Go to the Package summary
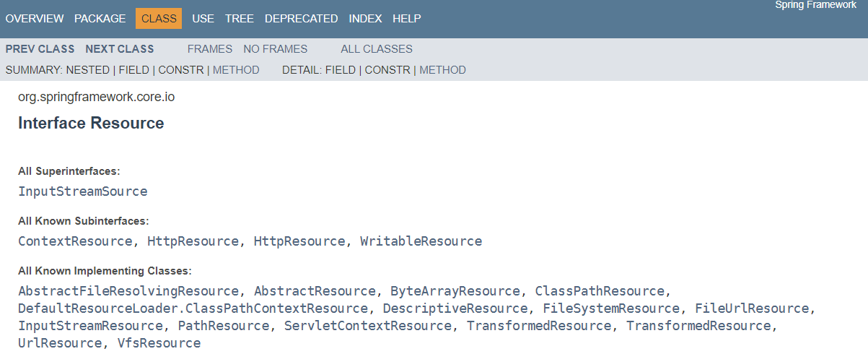The height and width of the screenshot is (354, 868). tap(100, 19)
